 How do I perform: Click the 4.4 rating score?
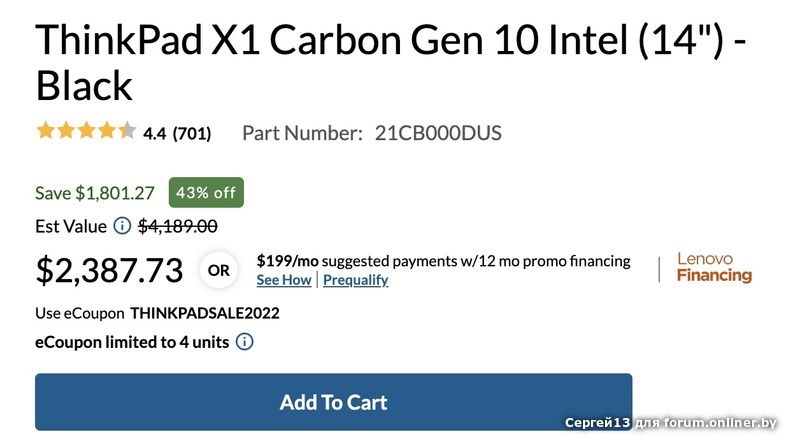click(155, 133)
